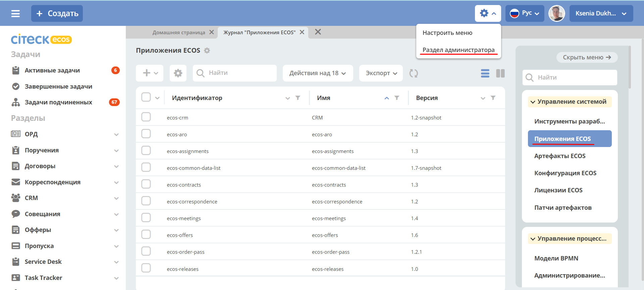644x290 pixels.
Task: Switch to Домашняя страница tab
Action: (179, 33)
